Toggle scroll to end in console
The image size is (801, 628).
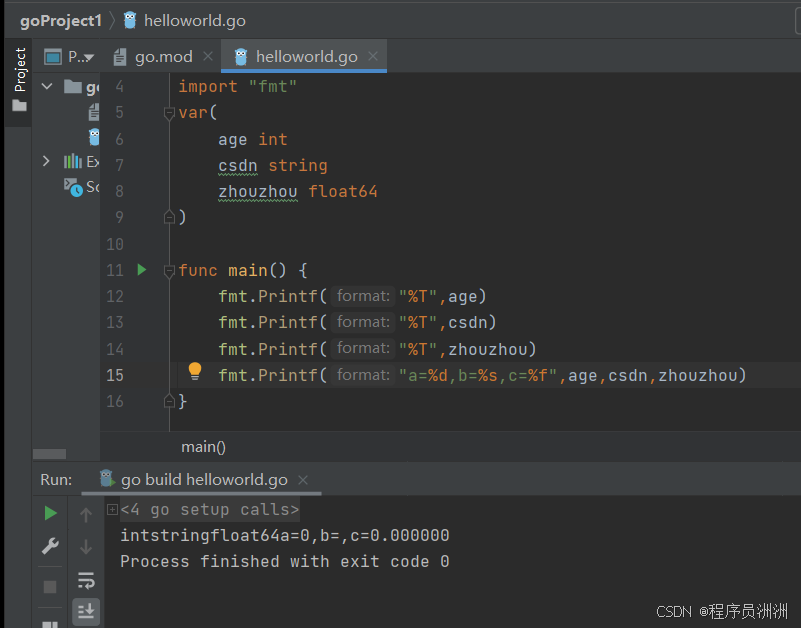86,611
